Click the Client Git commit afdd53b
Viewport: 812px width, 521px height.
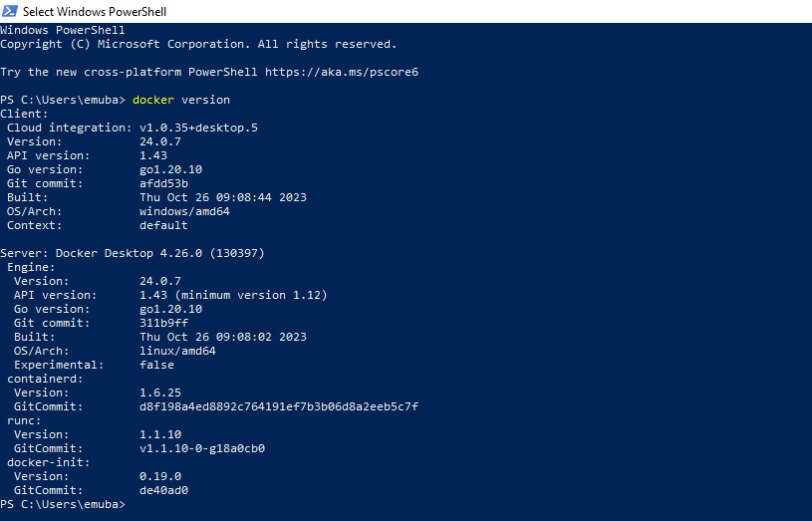pos(163,184)
